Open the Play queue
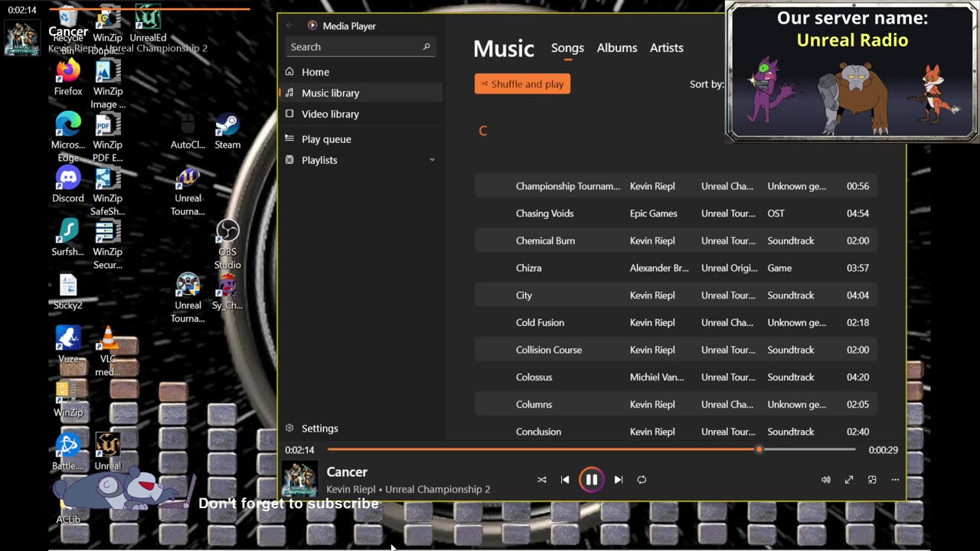980x551 pixels. click(361, 139)
